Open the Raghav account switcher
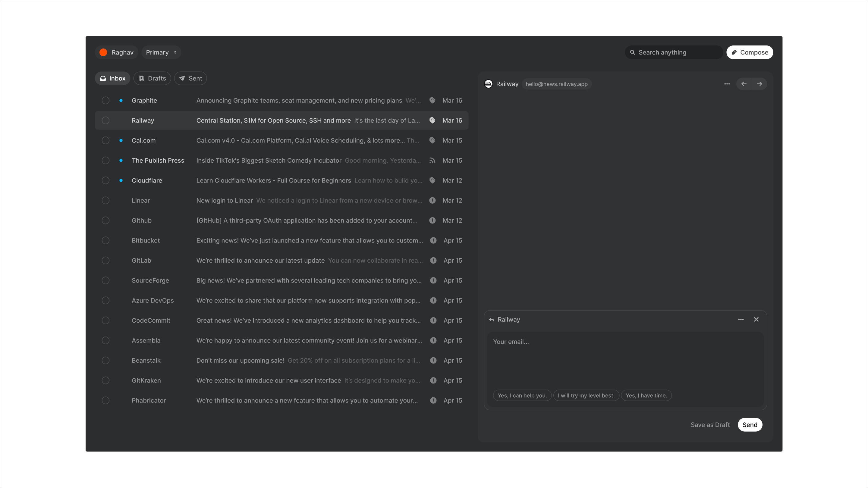 pyautogui.click(x=117, y=52)
